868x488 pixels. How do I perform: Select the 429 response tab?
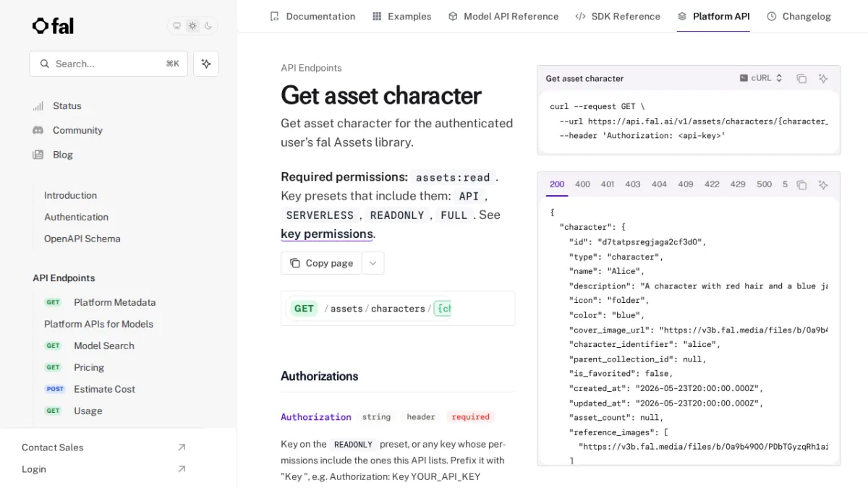pos(738,184)
